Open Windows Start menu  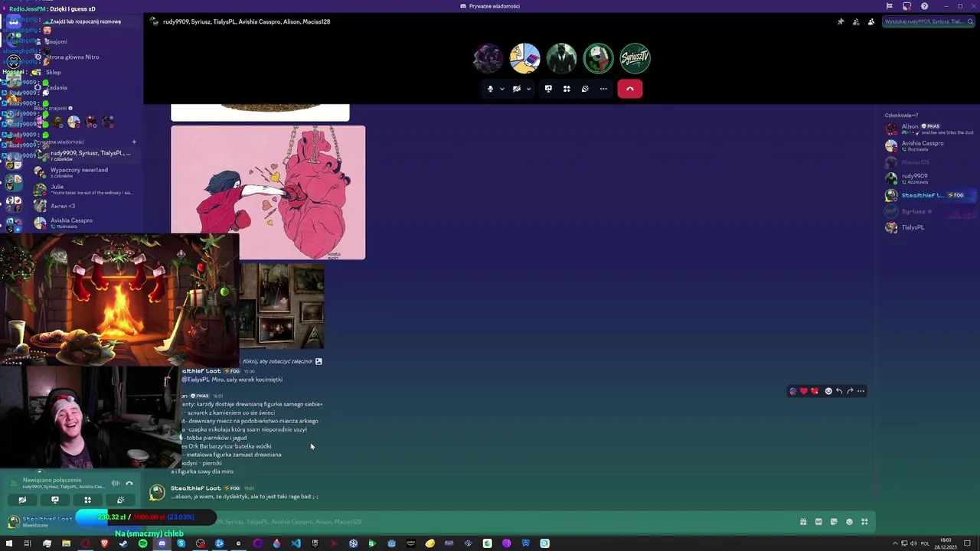coord(9,543)
